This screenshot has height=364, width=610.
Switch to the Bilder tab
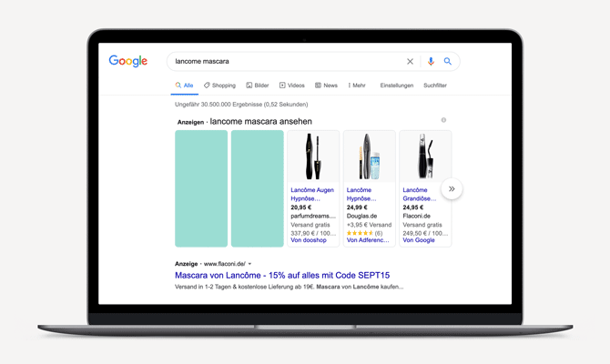click(x=257, y=86)
